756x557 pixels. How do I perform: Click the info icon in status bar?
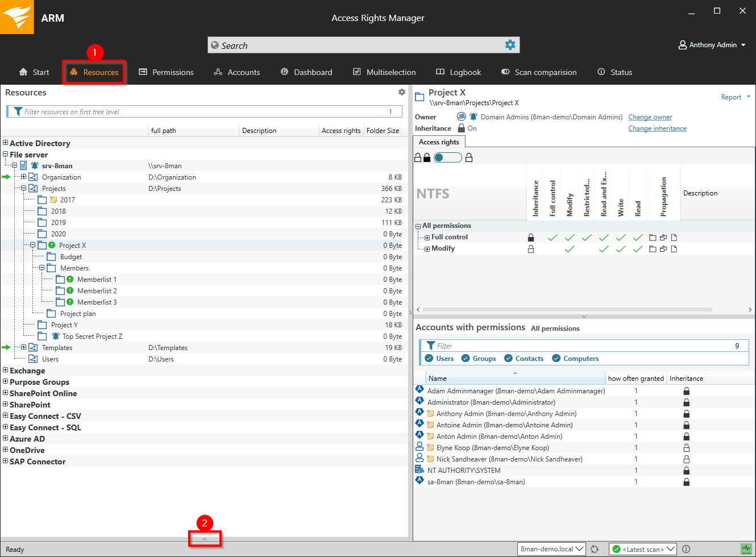click(686, 549)
